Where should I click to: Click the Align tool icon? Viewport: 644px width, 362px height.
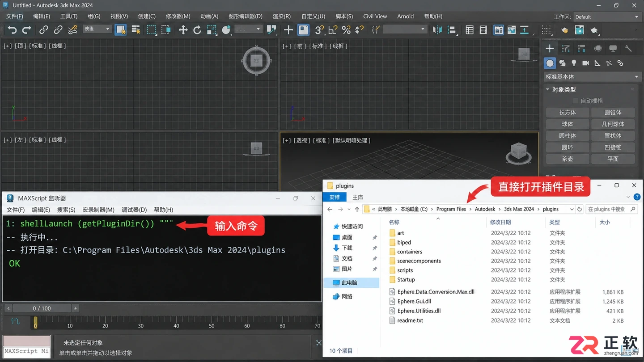point(452,30)
